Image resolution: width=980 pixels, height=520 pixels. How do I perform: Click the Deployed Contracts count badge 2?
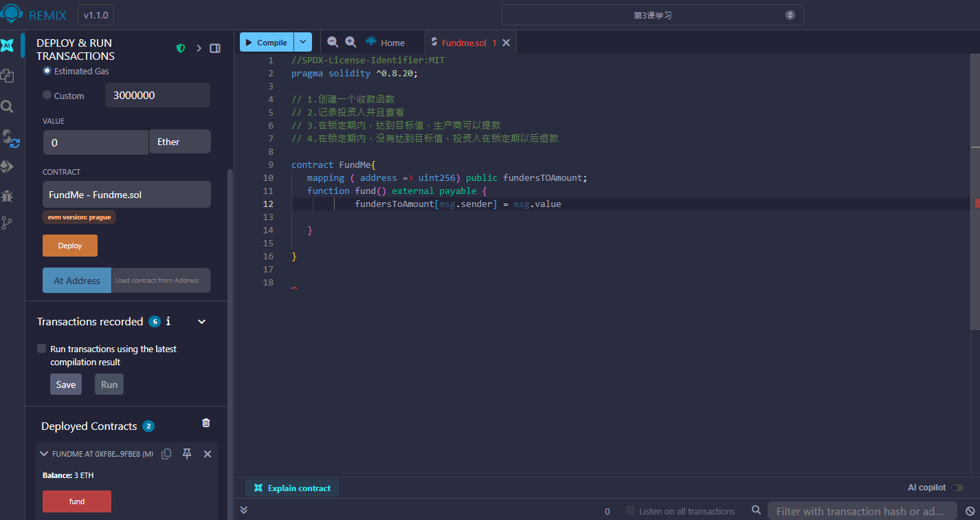(x=148, y=426)
